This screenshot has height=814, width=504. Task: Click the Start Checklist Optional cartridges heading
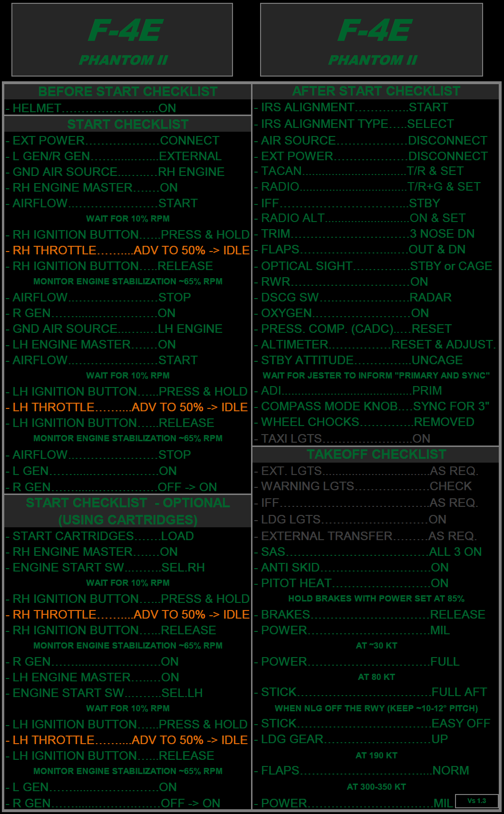tap(127, 511)
